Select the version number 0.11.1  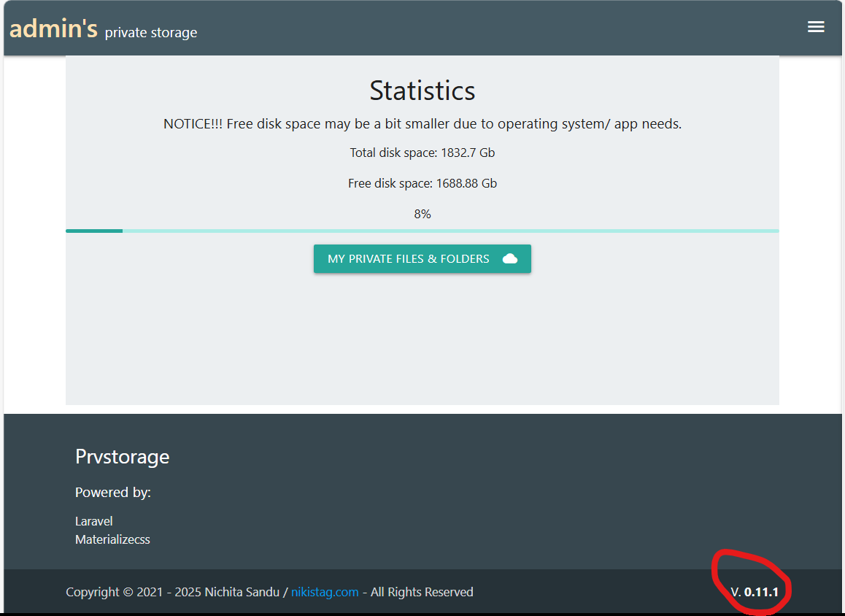click(x=760, y=592)
